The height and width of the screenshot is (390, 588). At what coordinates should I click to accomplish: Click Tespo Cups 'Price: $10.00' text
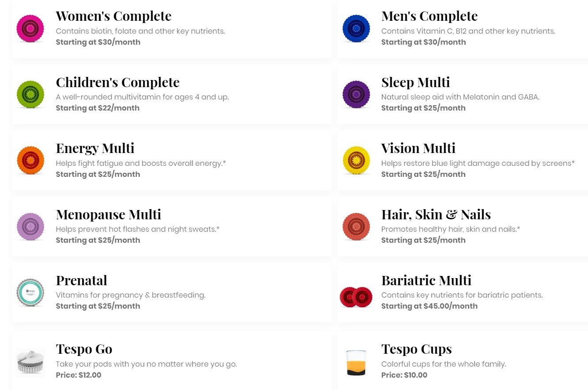coord(405,375)
